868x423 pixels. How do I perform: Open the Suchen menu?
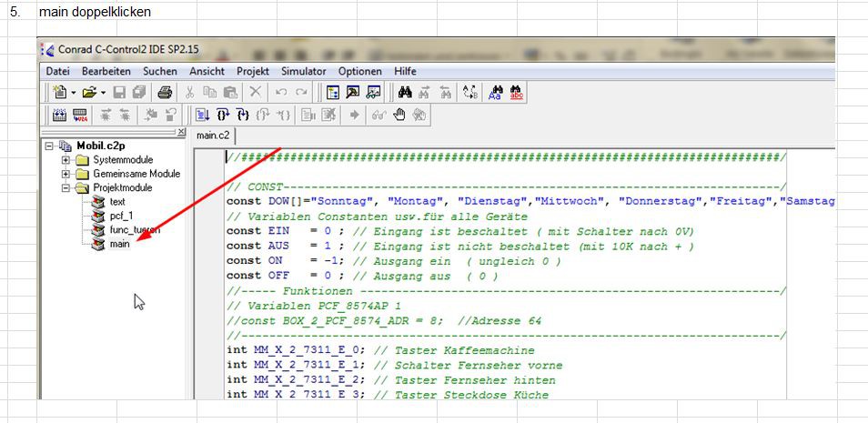pyautogui.click(x=160, y=72)
